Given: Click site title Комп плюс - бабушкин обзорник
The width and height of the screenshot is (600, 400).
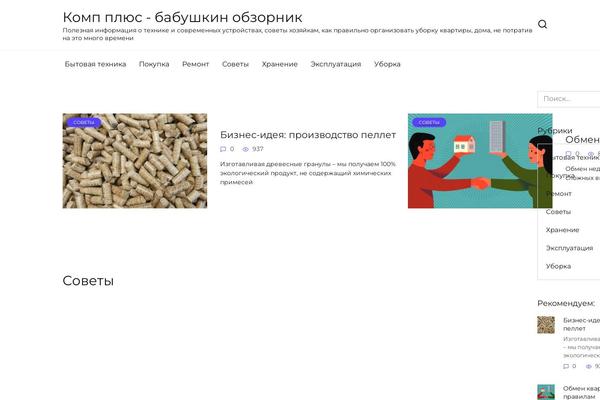Looking at the screenshot, I should click(183, 17).
